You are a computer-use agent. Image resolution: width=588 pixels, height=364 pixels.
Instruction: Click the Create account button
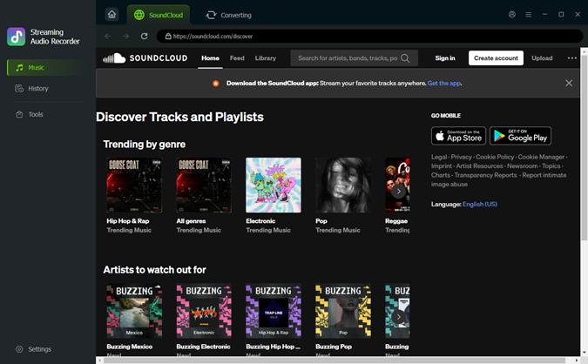(x=496, y=58)
